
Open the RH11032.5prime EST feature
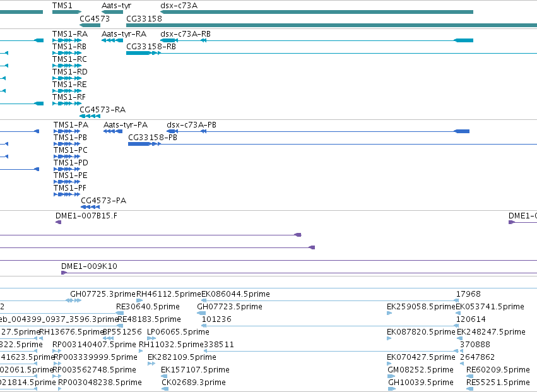point(141,351)
